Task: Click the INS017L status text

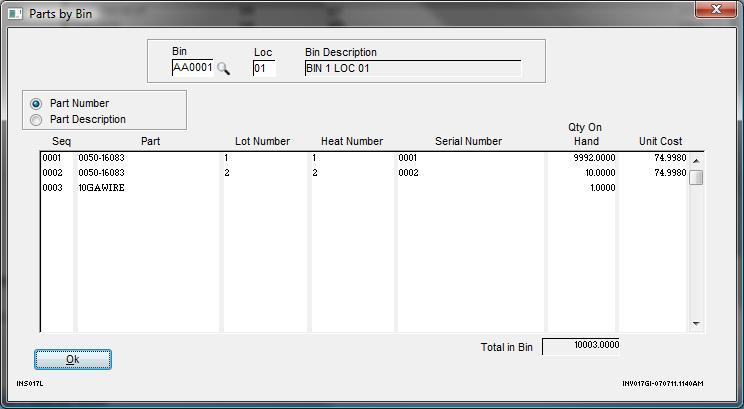Action: (x=29, y=383)
